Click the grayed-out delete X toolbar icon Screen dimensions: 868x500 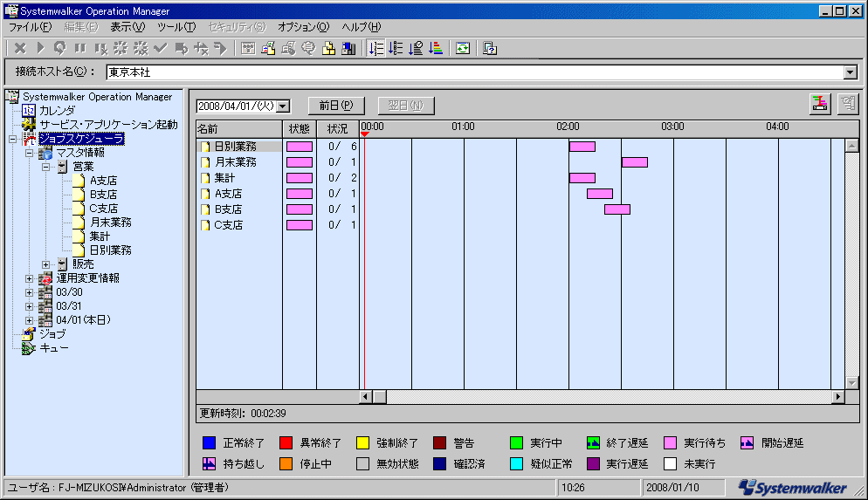tap(20, 49)
